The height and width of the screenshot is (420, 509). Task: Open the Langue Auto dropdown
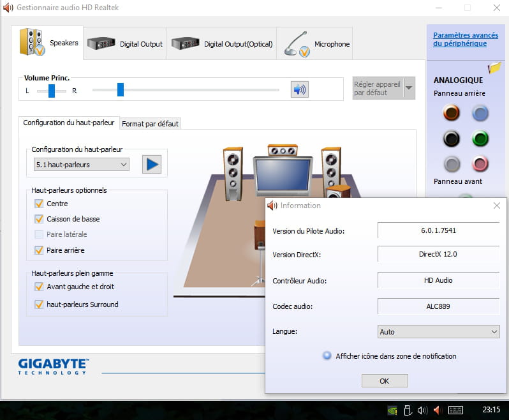(x=438, y=332)
